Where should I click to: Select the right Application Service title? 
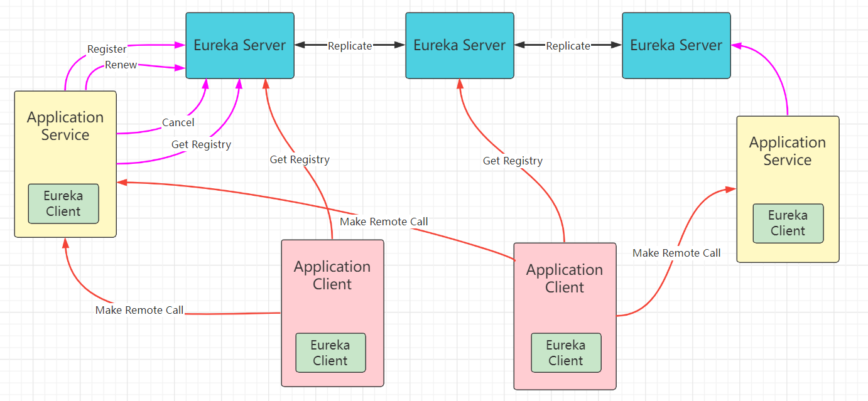[x=788, y=151]
